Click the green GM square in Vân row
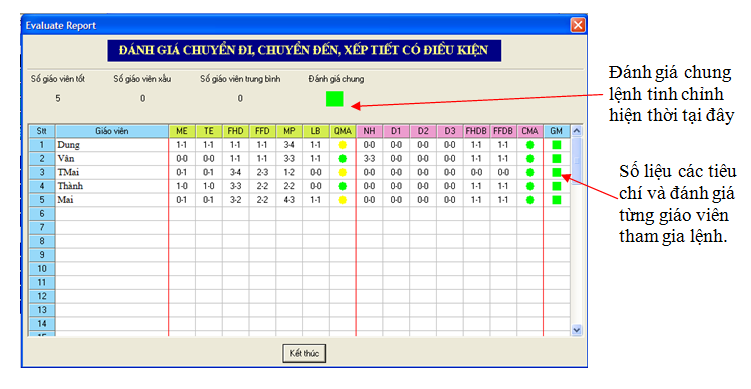The image size is (751, 389). tap(557, 159)
